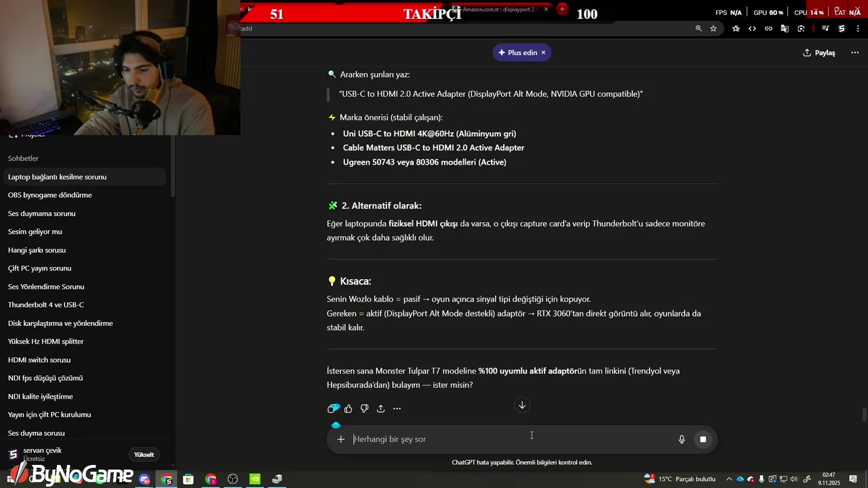This screenshot has width=868, height=488.
Task: Click heading 2. Alternatif olarak:
Action: tap(381, 205)
